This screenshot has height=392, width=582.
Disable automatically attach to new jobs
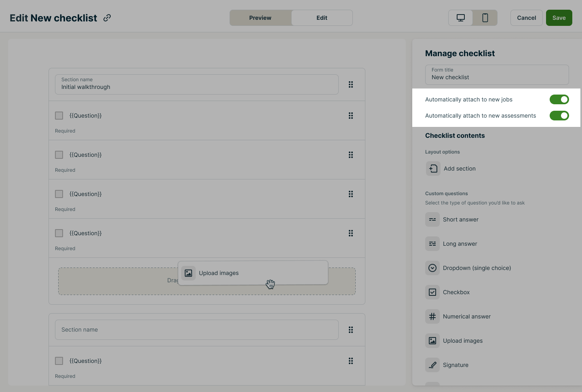(559, 99)
